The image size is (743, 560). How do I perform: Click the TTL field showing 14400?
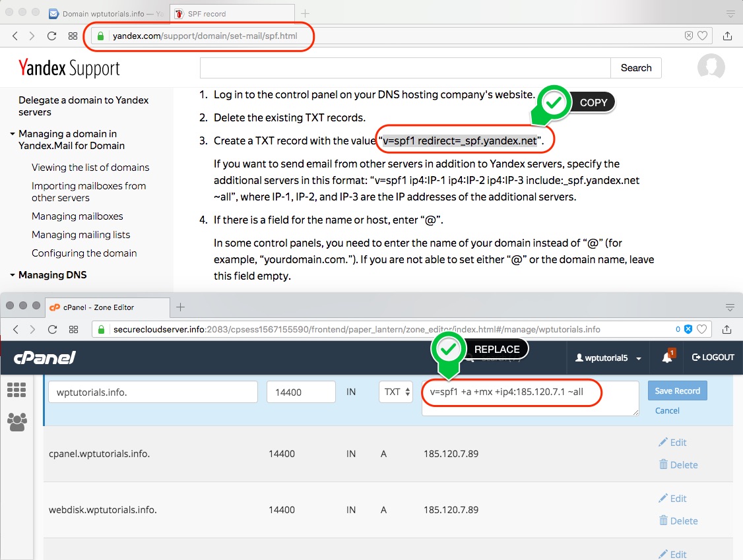point(301,392)
